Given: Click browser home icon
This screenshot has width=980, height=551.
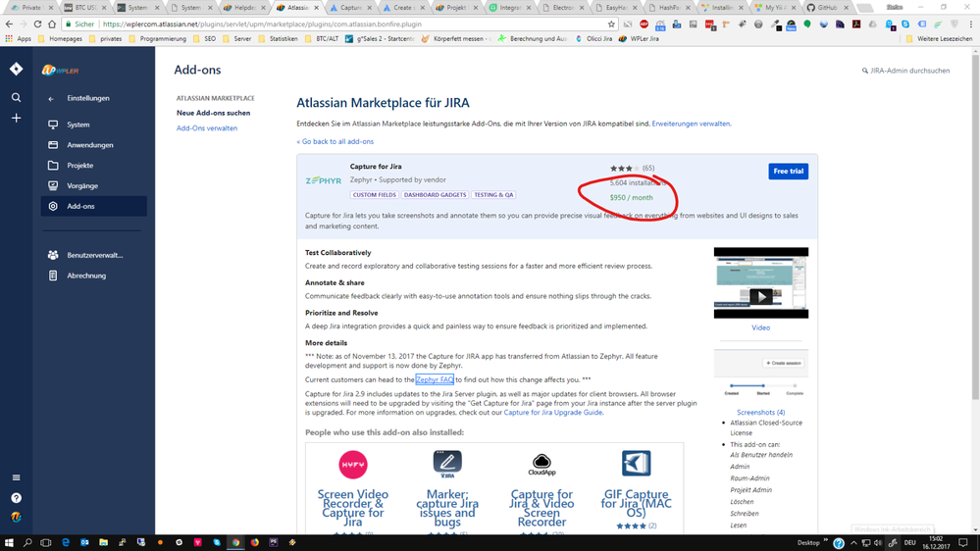Looking at the screenshot, I should click(x=52, y=24).
